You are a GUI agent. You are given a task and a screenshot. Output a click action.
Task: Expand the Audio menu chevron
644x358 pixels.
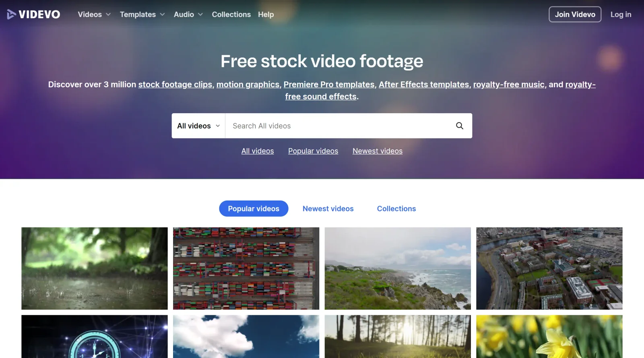click(x=200, y=14)
